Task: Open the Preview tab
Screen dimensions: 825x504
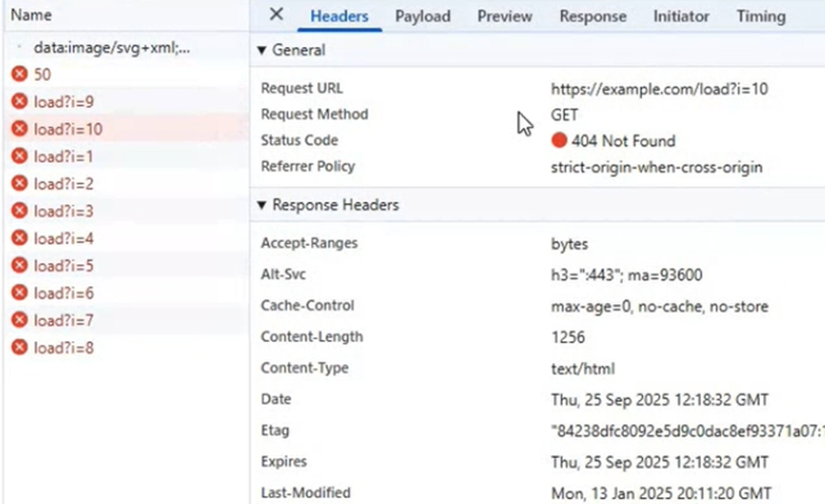Action: [x=504, y=16]
